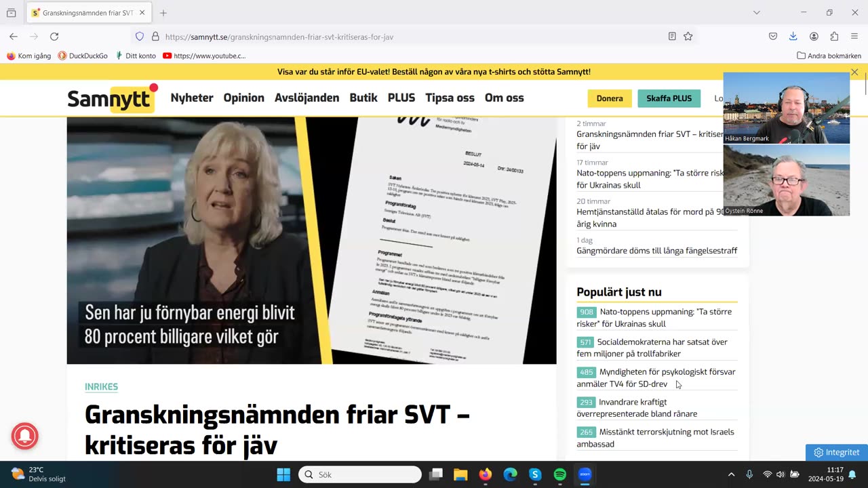Screen dimensions: 868x488
Task: Open Firefox View in tab bar
Action: click(12, 13)
